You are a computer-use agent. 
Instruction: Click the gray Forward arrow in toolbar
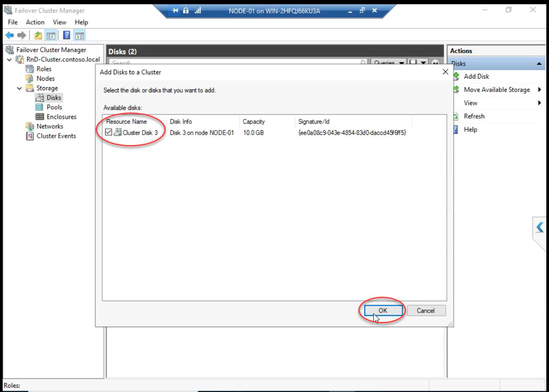[x=21, y=35]
